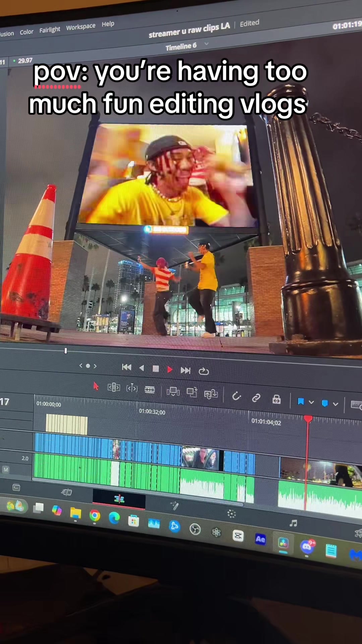The image size is (362, 644).
Task: Click the 01:00:32;00 ruler timecode
Action: [152, 412]
